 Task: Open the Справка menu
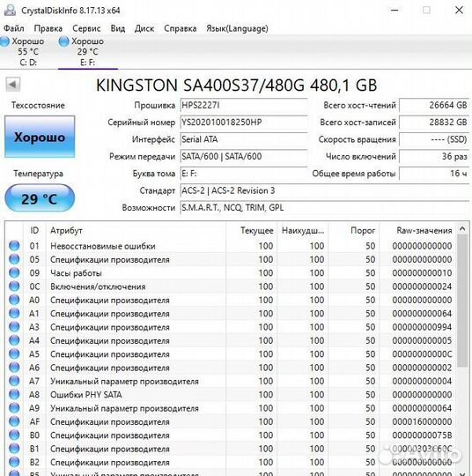tap(181, 28)
